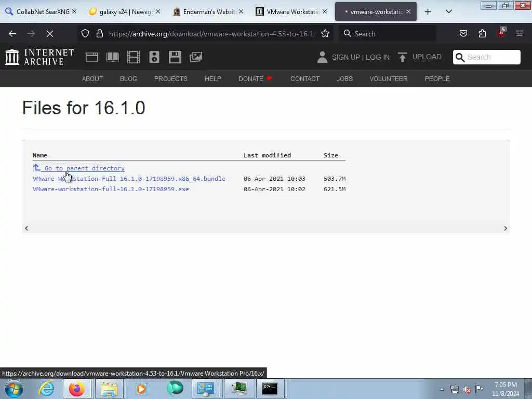Bookmark this page with the star
Viewport: 532px width, 399px height.
click(x=325, y=34)
